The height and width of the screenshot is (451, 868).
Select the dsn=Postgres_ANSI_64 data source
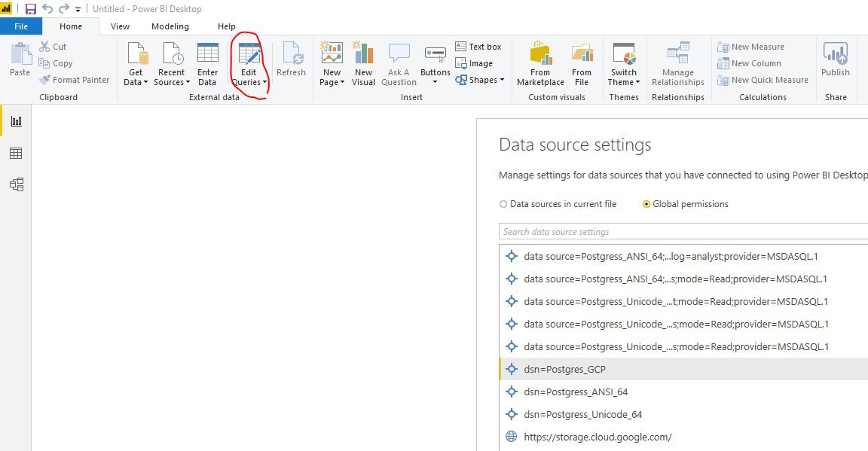(x=683, y=392)
